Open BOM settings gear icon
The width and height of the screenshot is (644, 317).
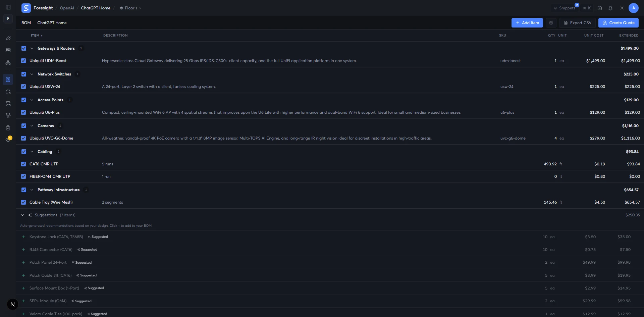pyautogui.click(x=551, y=23)
